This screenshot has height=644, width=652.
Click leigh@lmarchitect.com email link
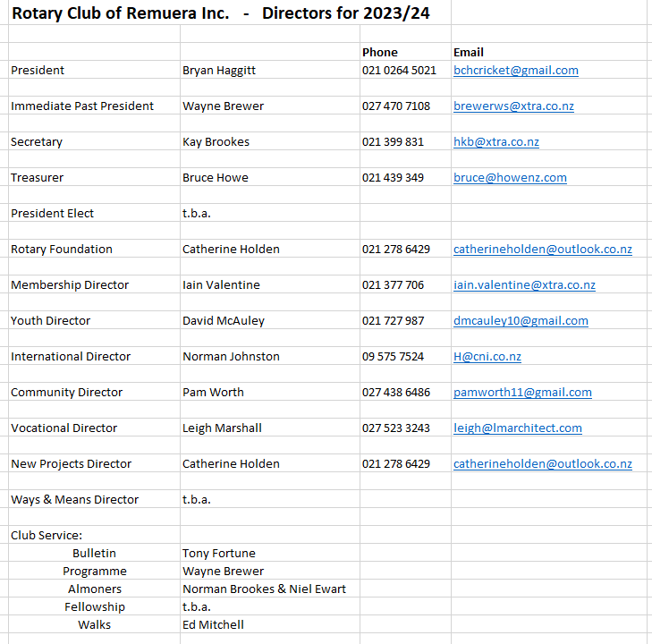tap(518, 428)
